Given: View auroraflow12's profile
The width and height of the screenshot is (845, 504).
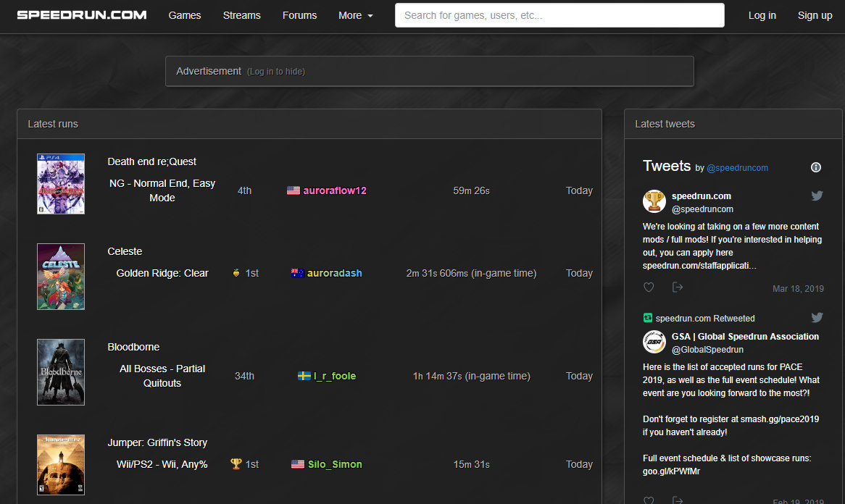Looking at the screenshot, I should [x=335, y=190].
